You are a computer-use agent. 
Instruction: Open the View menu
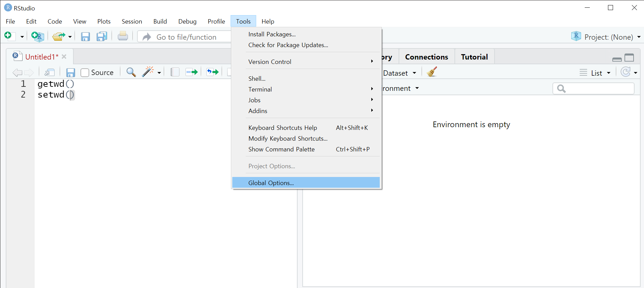(x=79, y=21)
